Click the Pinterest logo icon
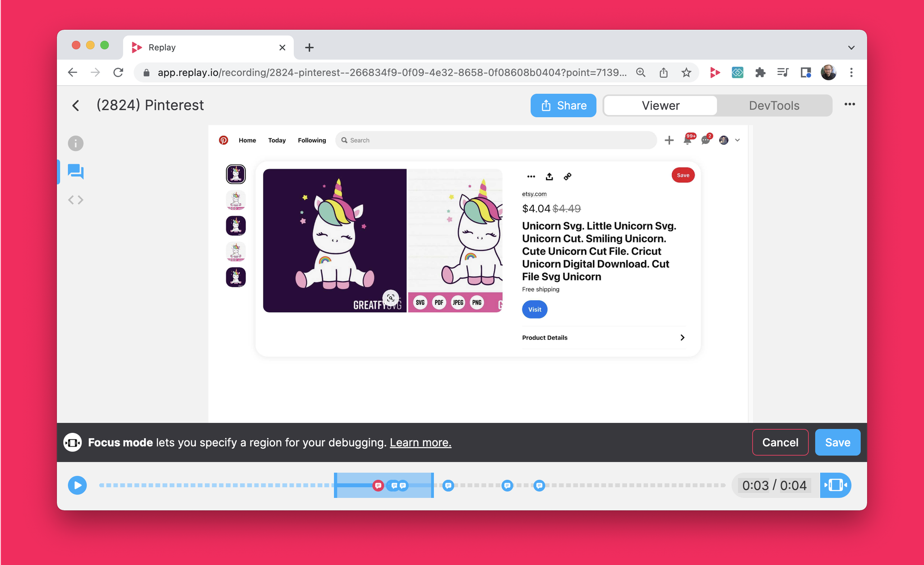924x565 pixels. pyautogui.click(x=223, y=140)
